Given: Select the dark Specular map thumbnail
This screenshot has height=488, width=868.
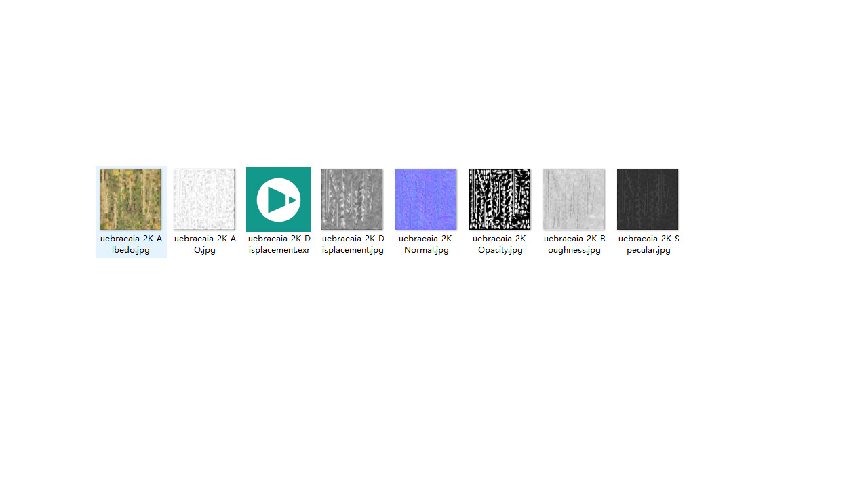Looking at the screenshot, I should tap(648, 199).
